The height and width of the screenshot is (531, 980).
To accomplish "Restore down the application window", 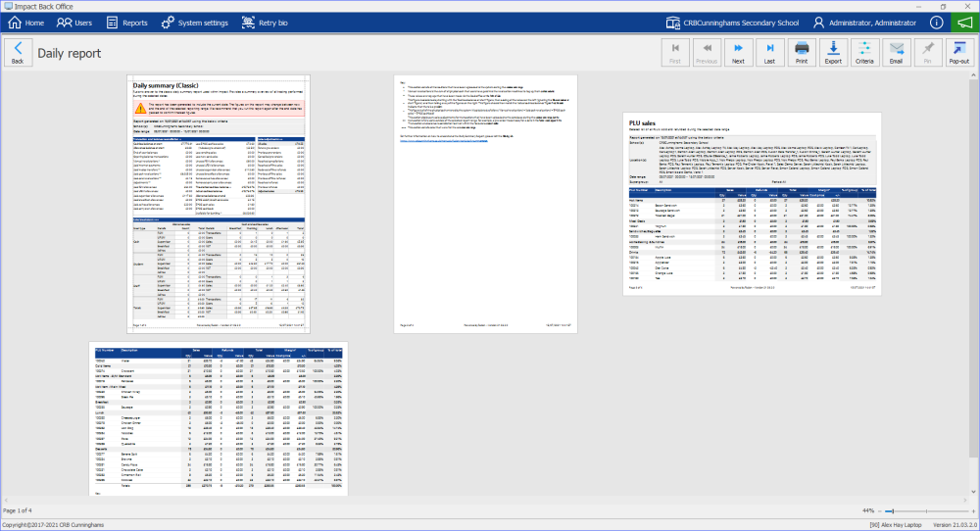I will click(943, 6).
